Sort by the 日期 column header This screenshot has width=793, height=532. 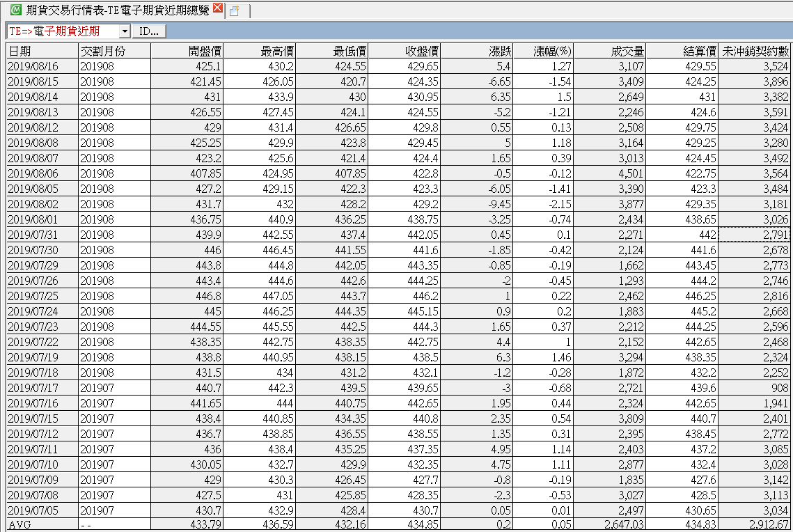click(x=42, y=51)
